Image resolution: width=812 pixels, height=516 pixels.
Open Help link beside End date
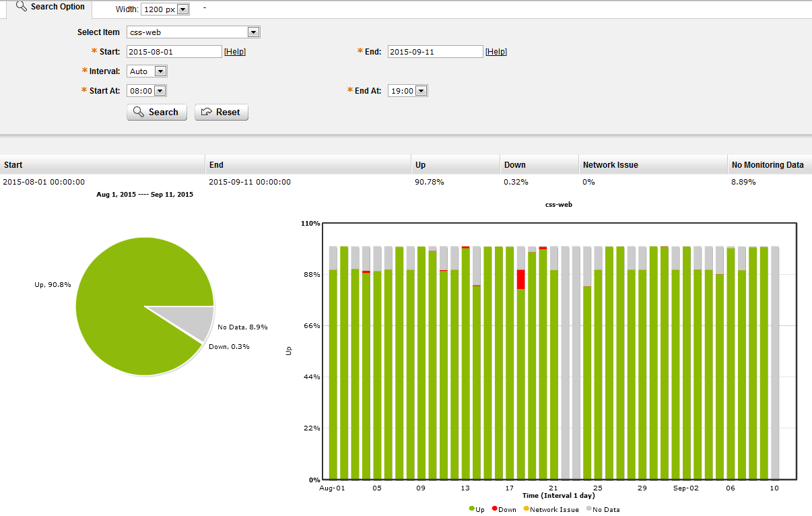click(x=496, y=52)
